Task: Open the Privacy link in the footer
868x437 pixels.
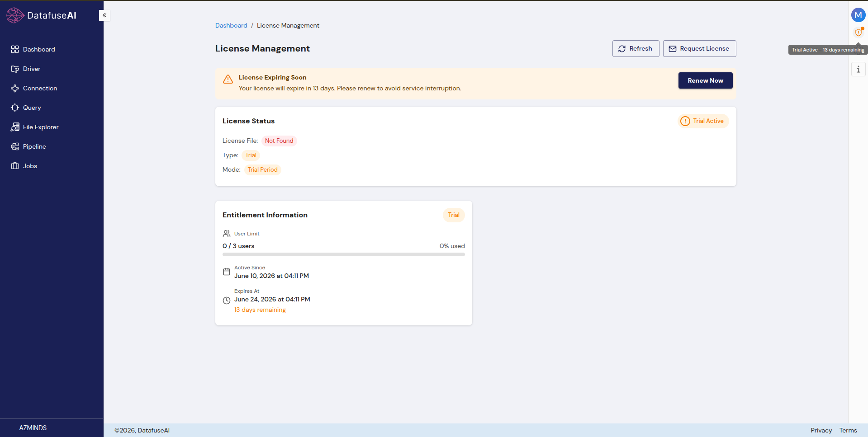Action: [x=821, y=430]
